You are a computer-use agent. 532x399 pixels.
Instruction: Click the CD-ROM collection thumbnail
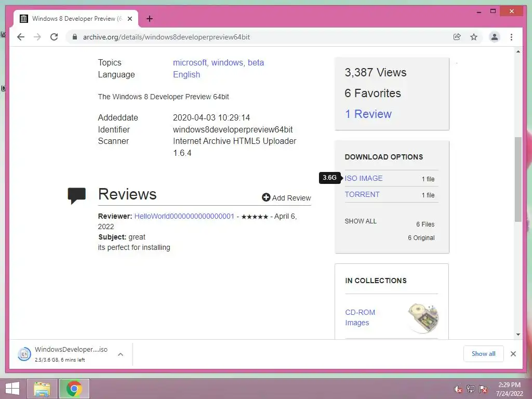(423, 318)
